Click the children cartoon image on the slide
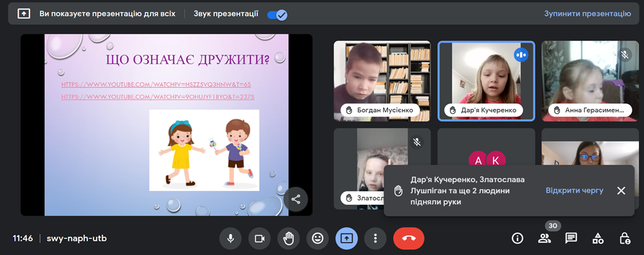 [204, 150]
